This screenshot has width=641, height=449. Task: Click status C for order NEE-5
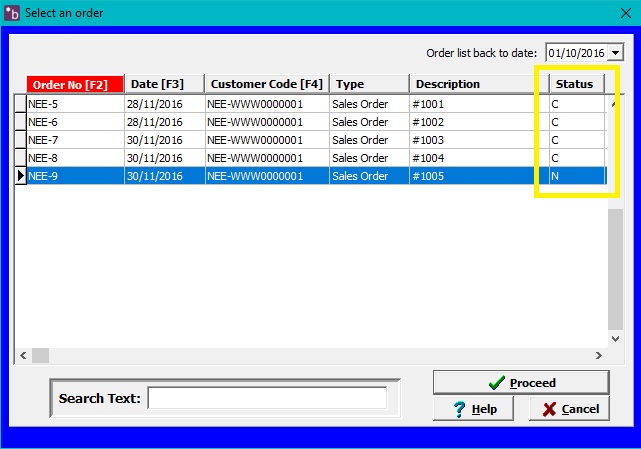pos(577,104)
